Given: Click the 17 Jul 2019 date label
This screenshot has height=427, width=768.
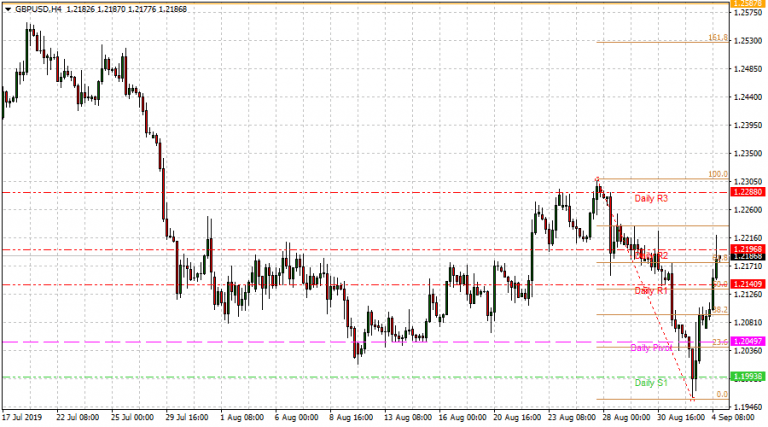Looking at the screenshot, I should 22,417.
